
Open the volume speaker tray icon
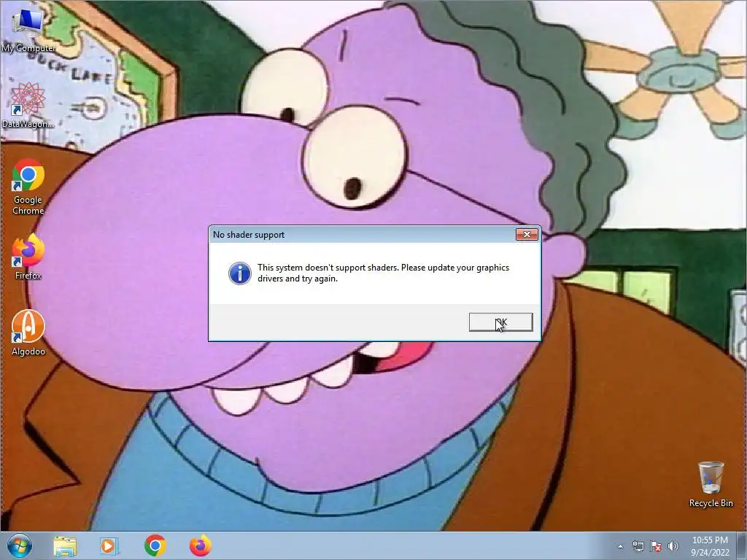tap(673, 546)
